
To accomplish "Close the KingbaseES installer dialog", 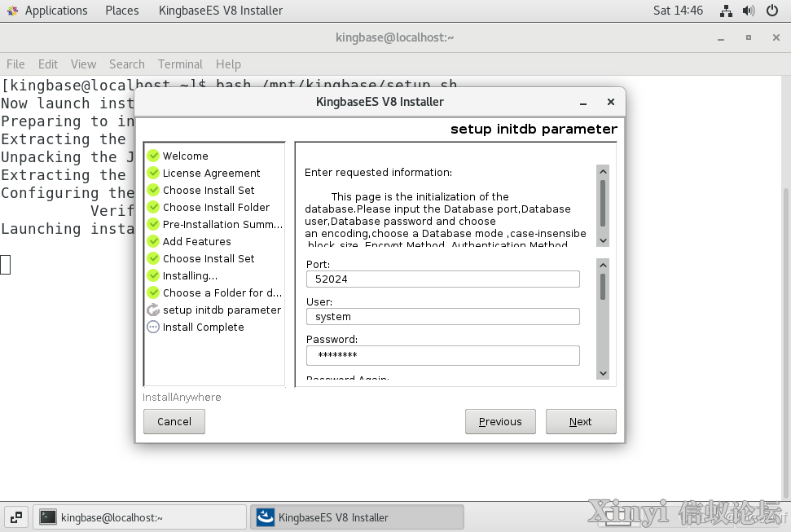I will pos(611,102).
